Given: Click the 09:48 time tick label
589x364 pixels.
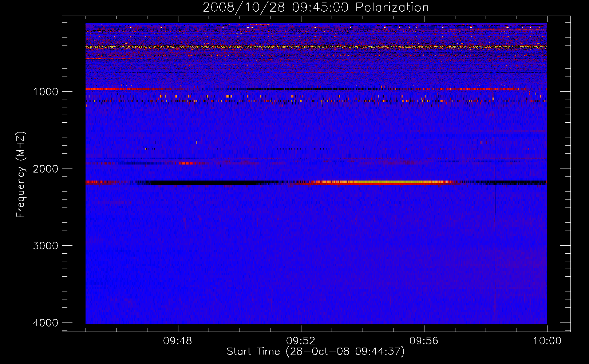Looking at the screenshot, I should [178, 341].
